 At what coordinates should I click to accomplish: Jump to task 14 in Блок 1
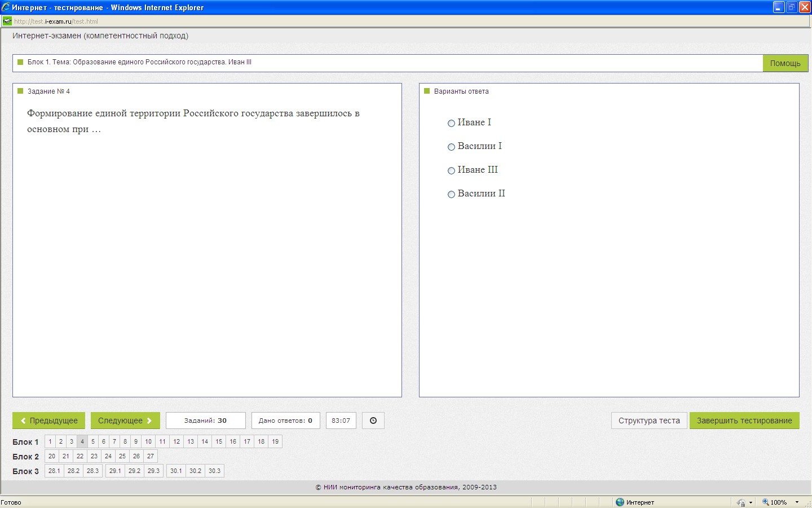(205, 441)
